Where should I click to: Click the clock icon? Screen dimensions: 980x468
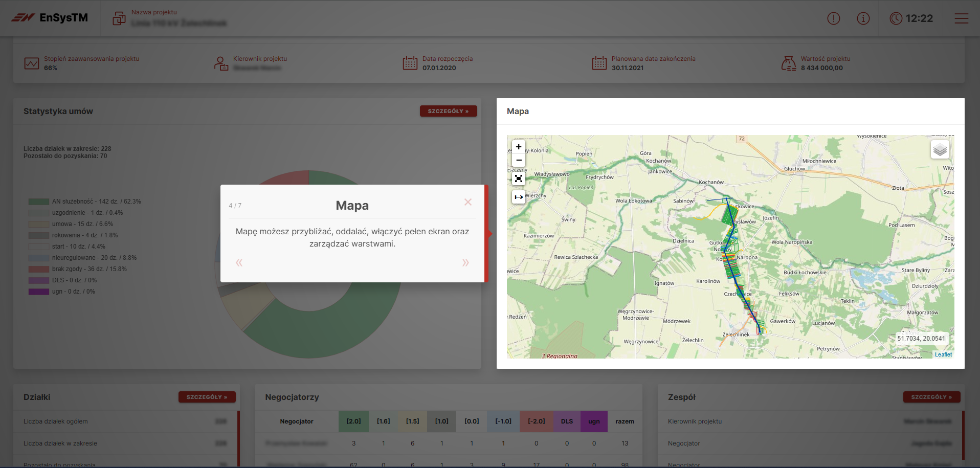896,18
